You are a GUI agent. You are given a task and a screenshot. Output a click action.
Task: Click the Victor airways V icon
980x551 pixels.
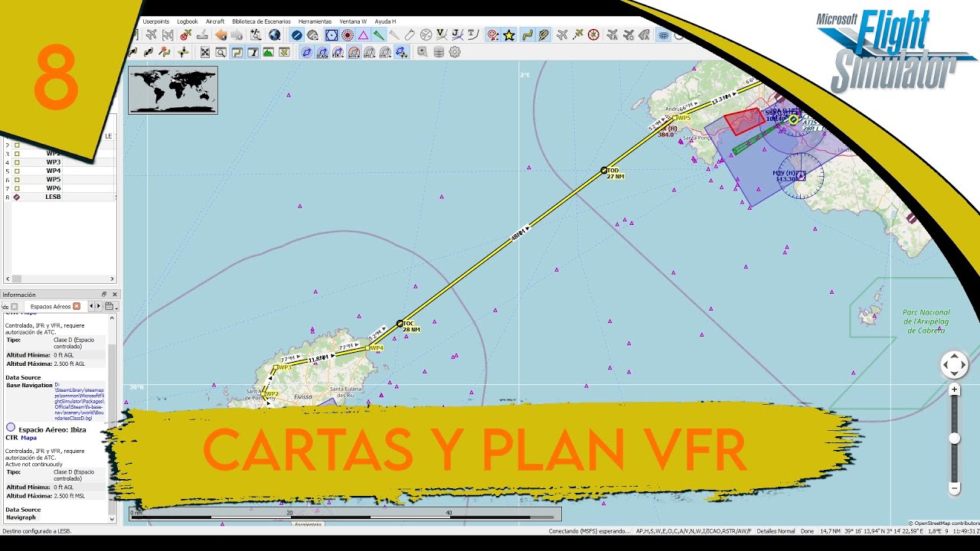[442, 34]
